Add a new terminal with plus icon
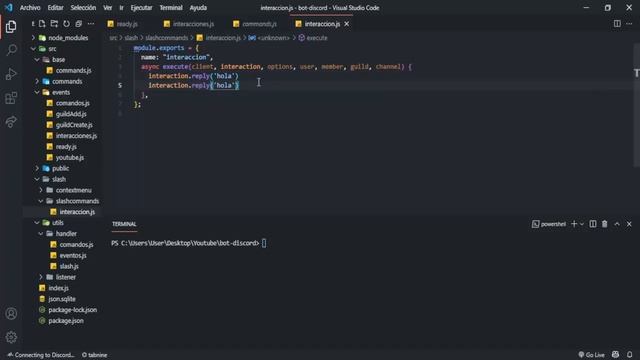 [x=574, y=224]
